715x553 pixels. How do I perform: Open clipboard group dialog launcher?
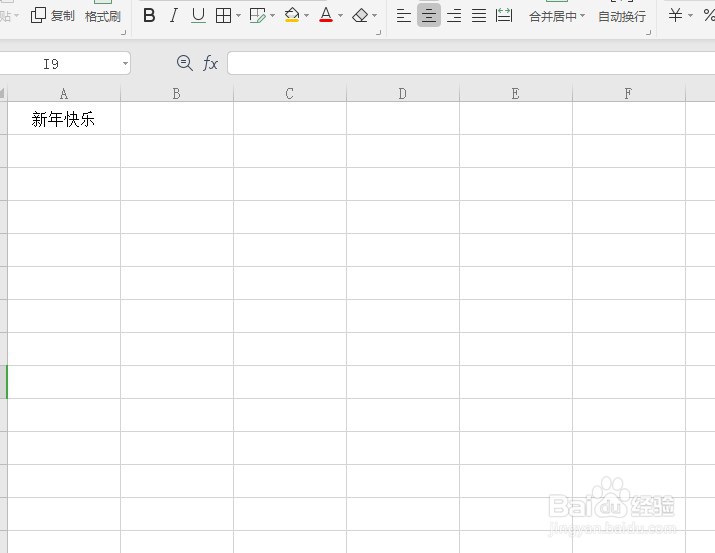(x=124, y=32)
